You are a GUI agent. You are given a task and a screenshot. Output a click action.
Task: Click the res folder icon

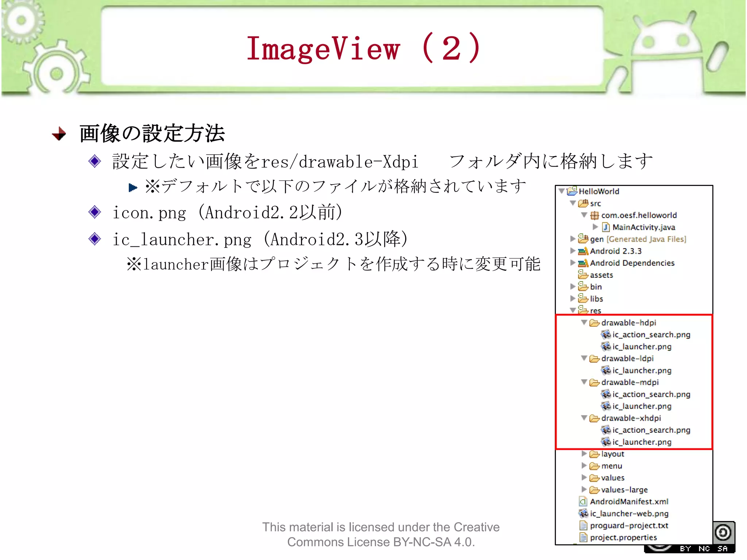583,310
